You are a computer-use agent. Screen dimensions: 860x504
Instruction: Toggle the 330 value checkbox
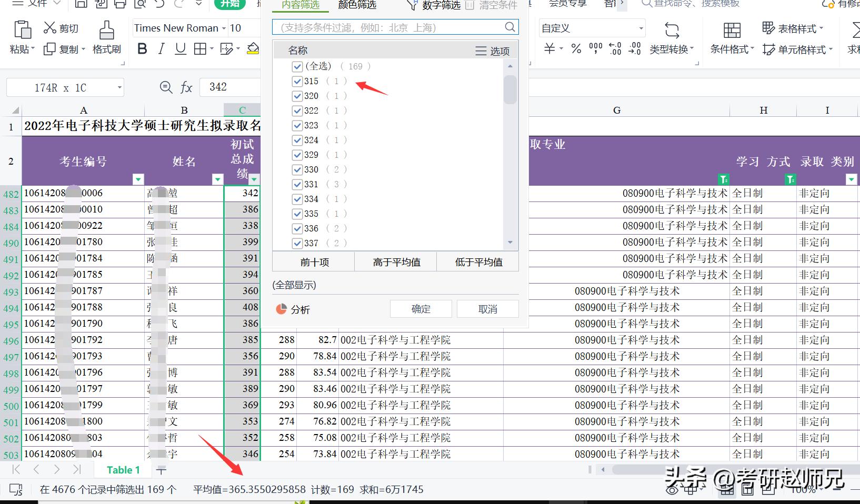[297, 169]
